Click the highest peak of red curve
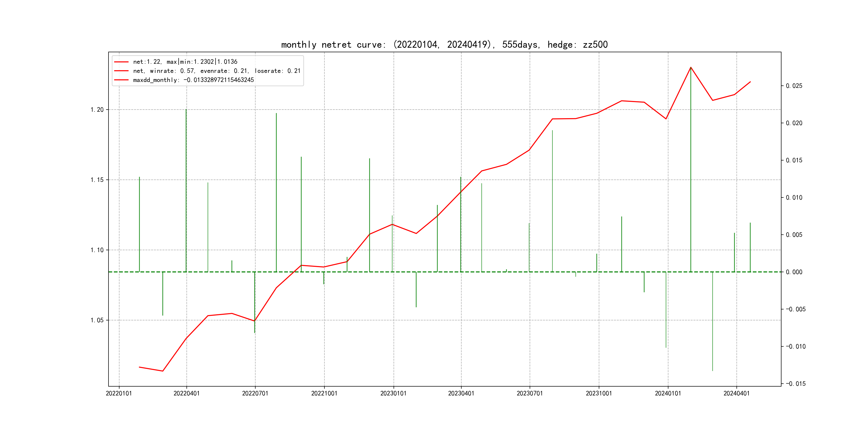Image resolution: width=868 pixels, height=434 pixels. [x=691, y=68]
